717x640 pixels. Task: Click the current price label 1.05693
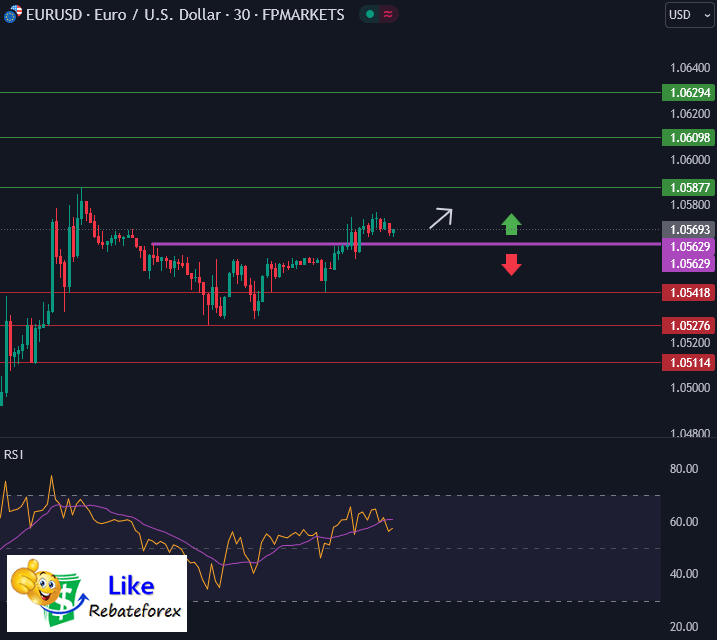(x=688, y=229)
